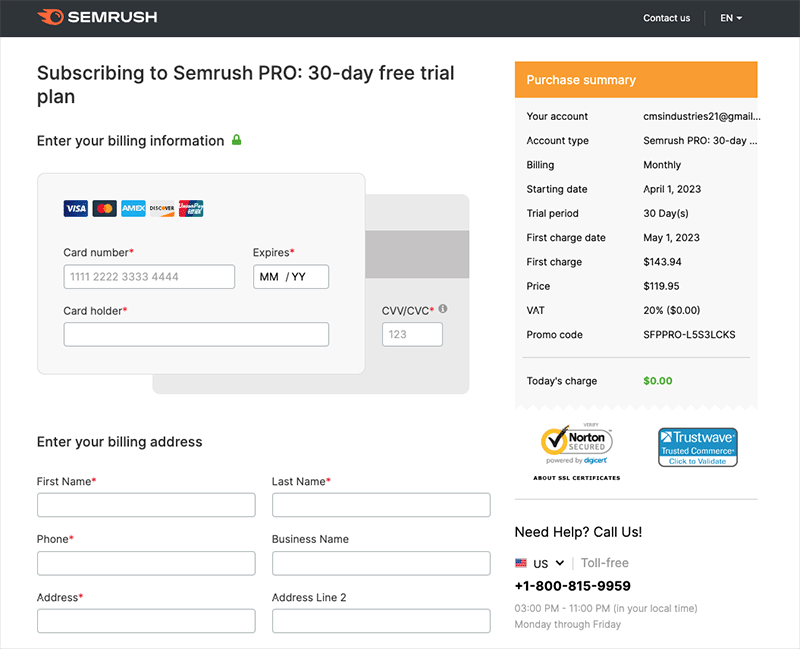
Task: Click the phone number +1-800-815-9959
Action: [x=572, y=586]
